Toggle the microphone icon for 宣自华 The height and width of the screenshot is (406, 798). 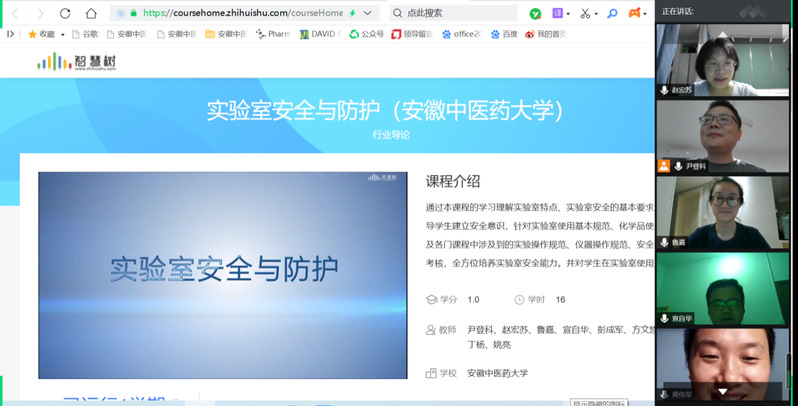click(664, 319)
